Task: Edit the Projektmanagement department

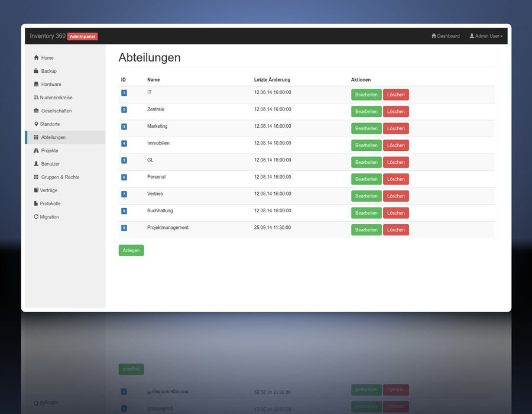Action: [x=366, y=229]
